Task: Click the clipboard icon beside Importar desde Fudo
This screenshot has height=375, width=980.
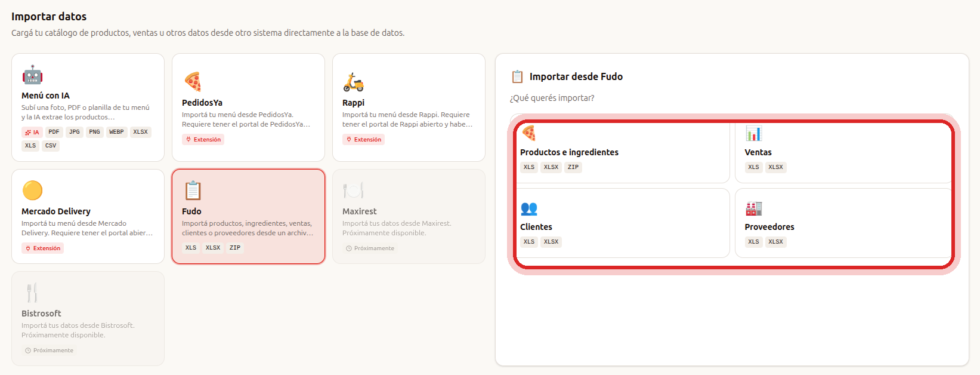Action: pos(517,76)
